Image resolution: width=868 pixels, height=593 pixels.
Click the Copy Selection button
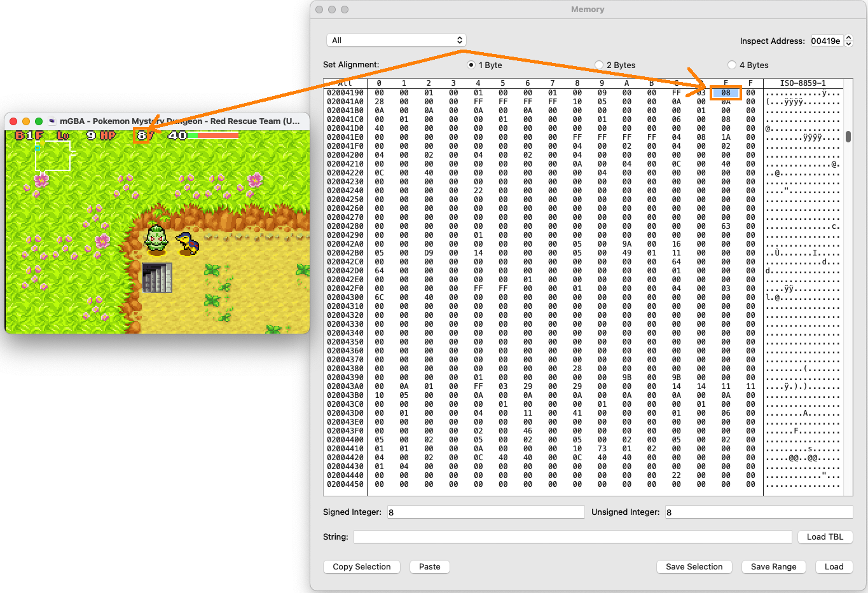point(362,566)
